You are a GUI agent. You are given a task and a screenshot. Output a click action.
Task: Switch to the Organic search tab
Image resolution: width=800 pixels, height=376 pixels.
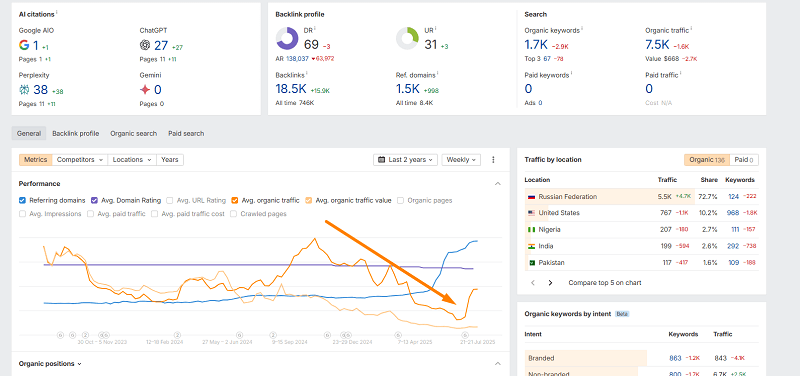pos(134,134)
